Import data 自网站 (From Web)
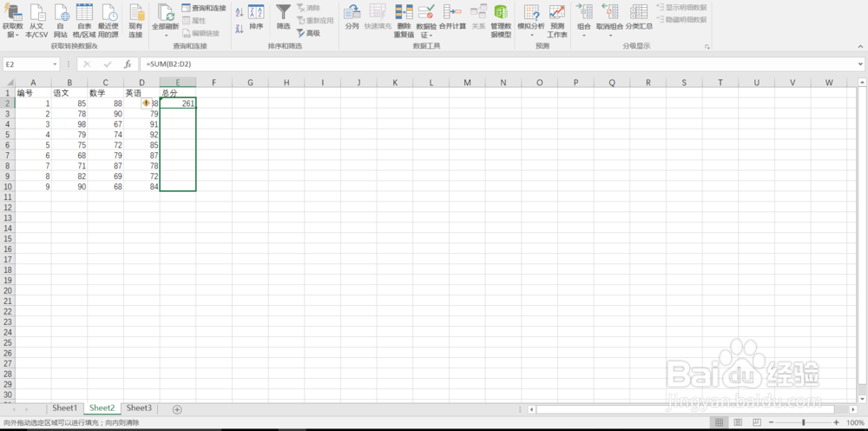The width and height of the screenshot is (868, 431). pos(61,21)
